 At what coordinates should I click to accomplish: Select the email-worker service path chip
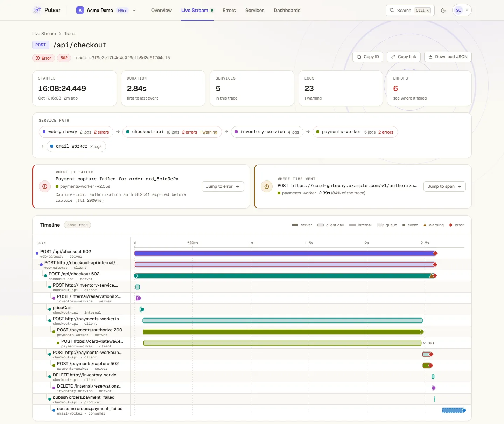[76, 146]
